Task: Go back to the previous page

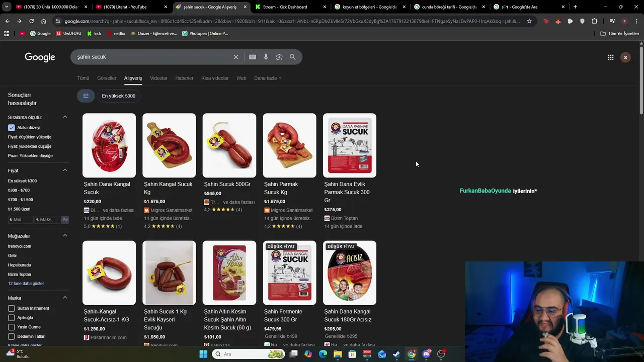Action: tap(7, 21)
